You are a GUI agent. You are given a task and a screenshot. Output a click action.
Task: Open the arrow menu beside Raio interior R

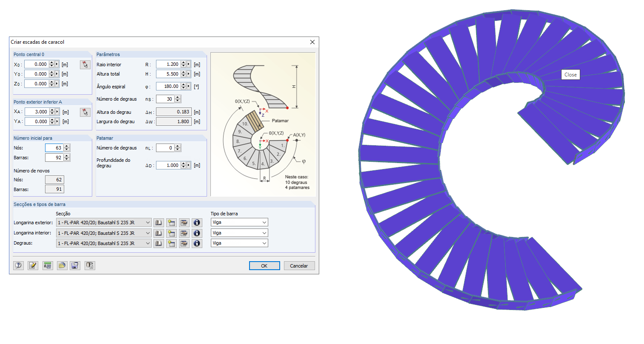(x=189, y=65)
